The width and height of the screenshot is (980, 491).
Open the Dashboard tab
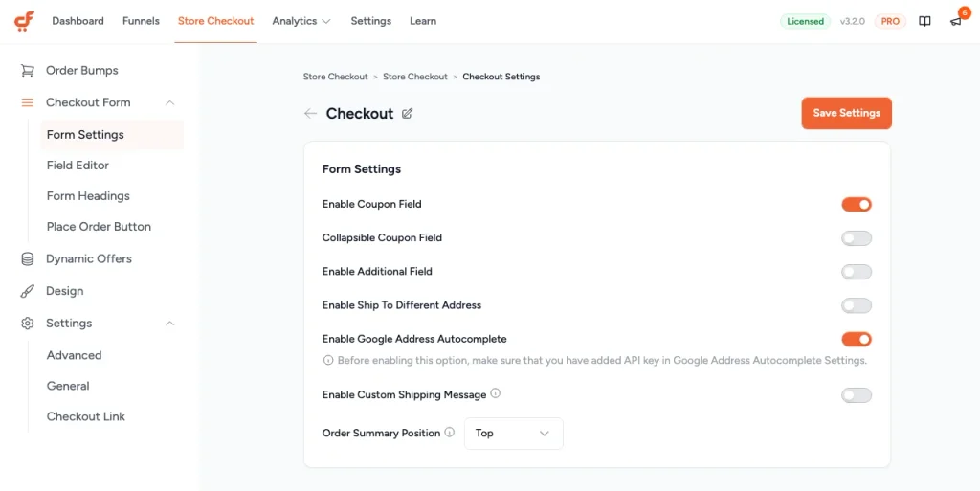pyautogui.click(x=78, y=21)
